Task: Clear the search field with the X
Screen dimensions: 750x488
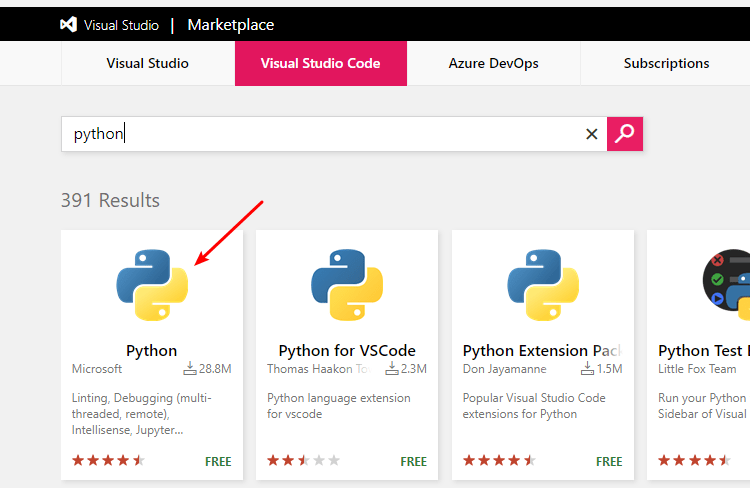Action: coord(592,134)
